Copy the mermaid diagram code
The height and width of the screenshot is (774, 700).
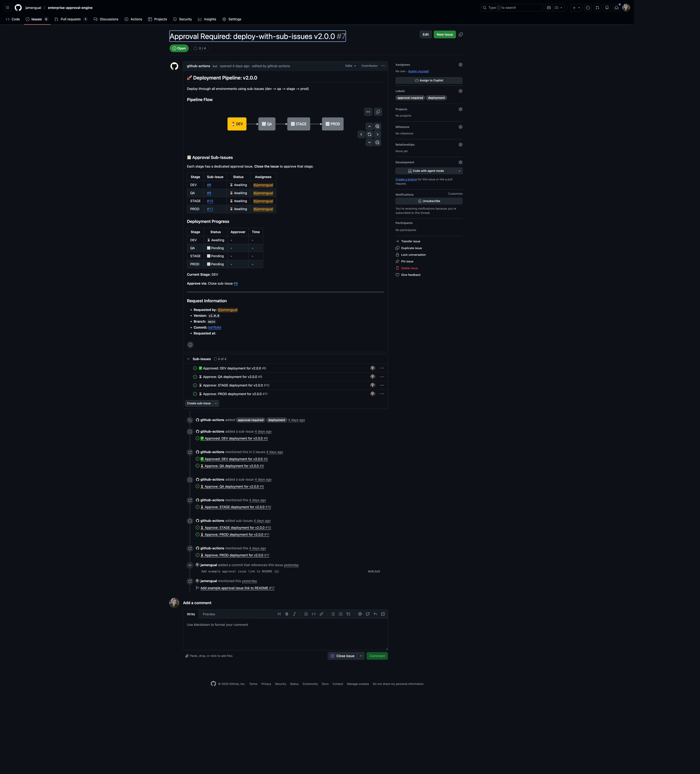point(378,112)
